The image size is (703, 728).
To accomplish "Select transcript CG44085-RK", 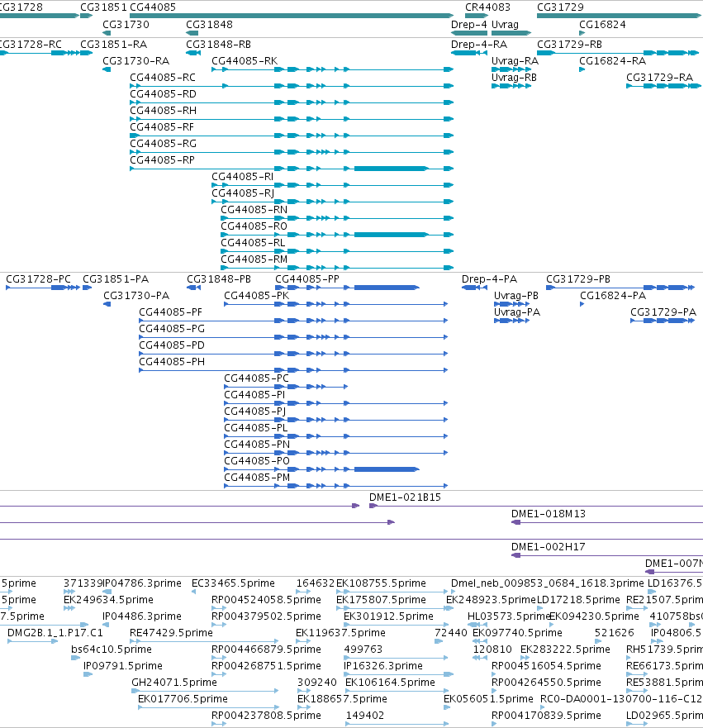I will [245, 61].
